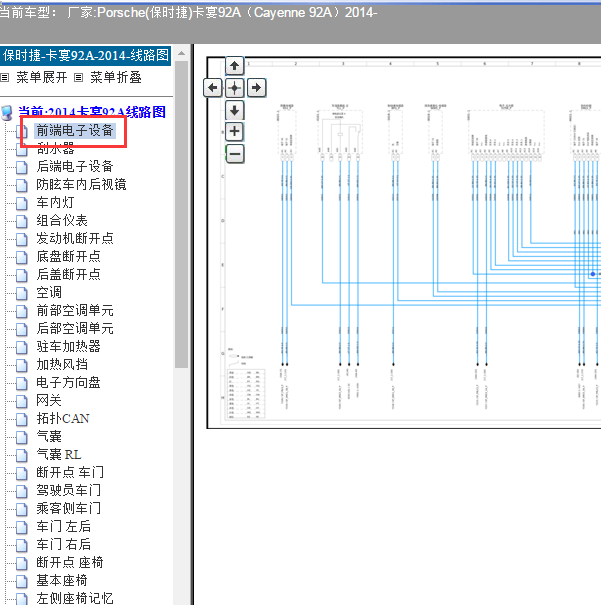Open the 气囊 RL diagram
601x605 pixels.
(x=59, y=455)
